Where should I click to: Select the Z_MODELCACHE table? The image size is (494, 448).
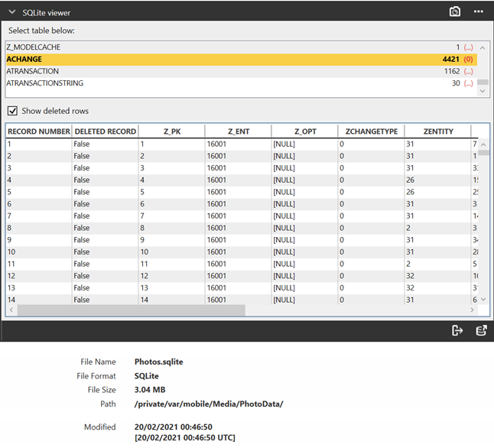pos(33,47)
